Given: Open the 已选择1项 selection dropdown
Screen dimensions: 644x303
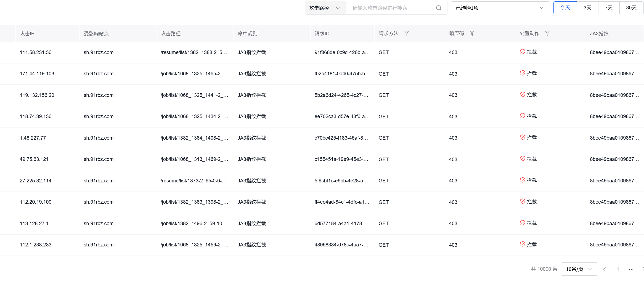Looking at the screenshot, I should point(500,8).
